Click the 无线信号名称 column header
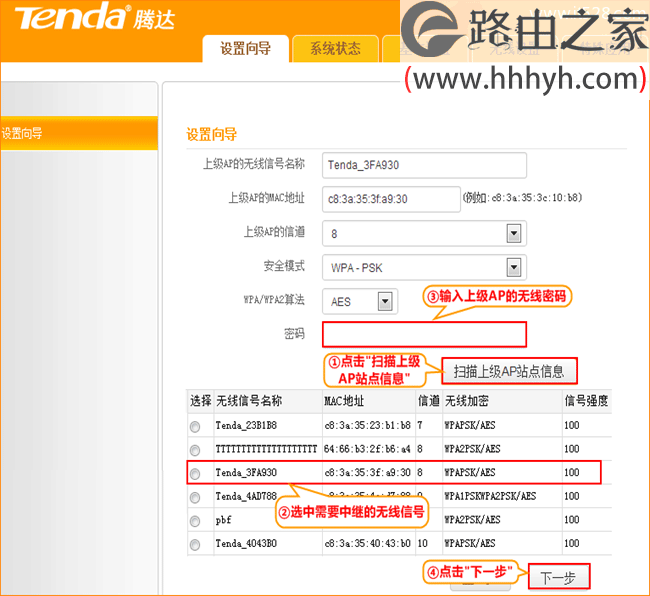 click(249, 401)
